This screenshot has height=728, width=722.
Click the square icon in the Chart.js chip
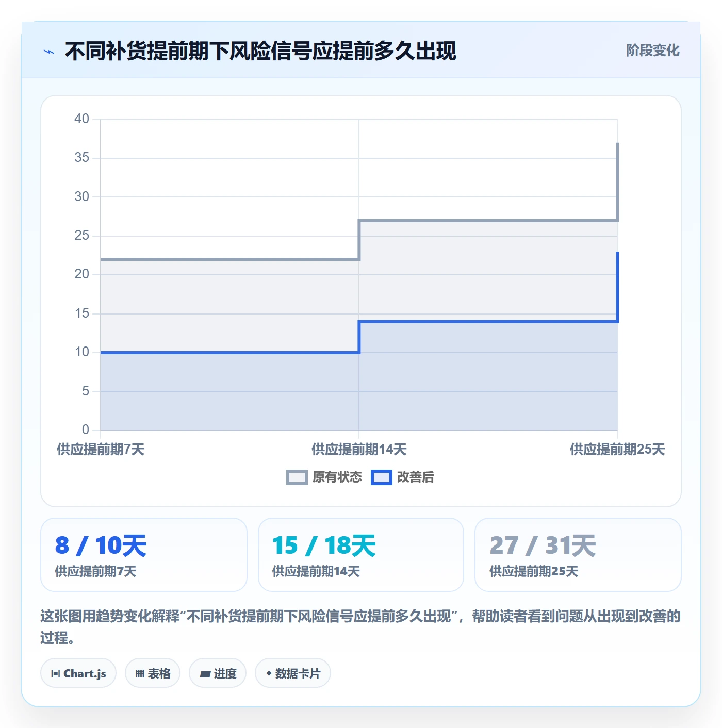(x=56, y=674)
